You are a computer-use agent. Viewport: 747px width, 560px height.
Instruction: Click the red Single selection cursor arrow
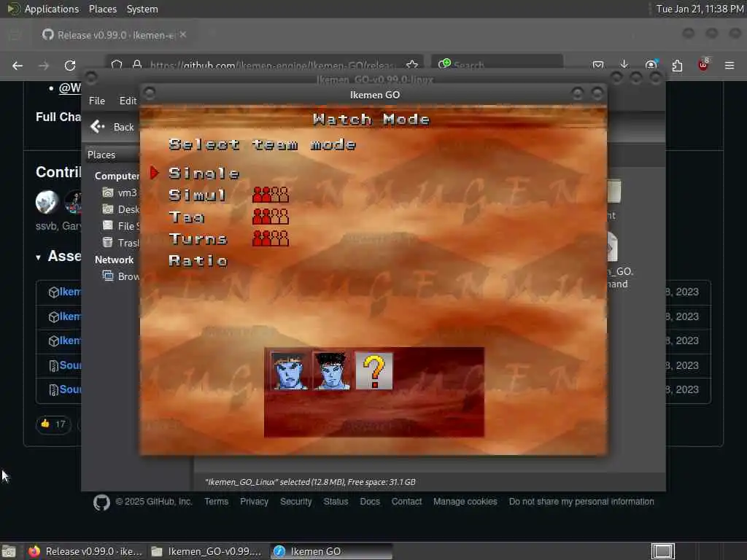pos(155,173)
